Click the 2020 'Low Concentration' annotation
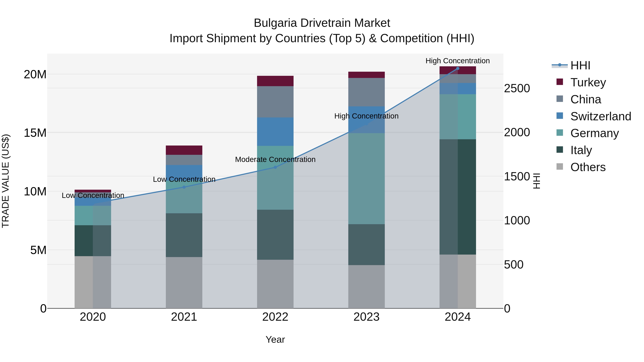The width and height of the screenshot is (644, 362). pyautogui.click(x=93, y=195)
